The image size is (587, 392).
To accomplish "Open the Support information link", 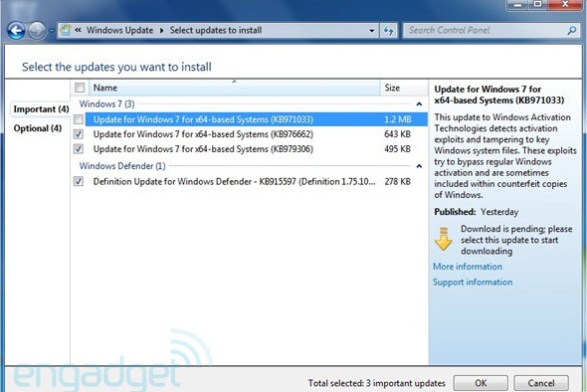I will tap(473, 282).
